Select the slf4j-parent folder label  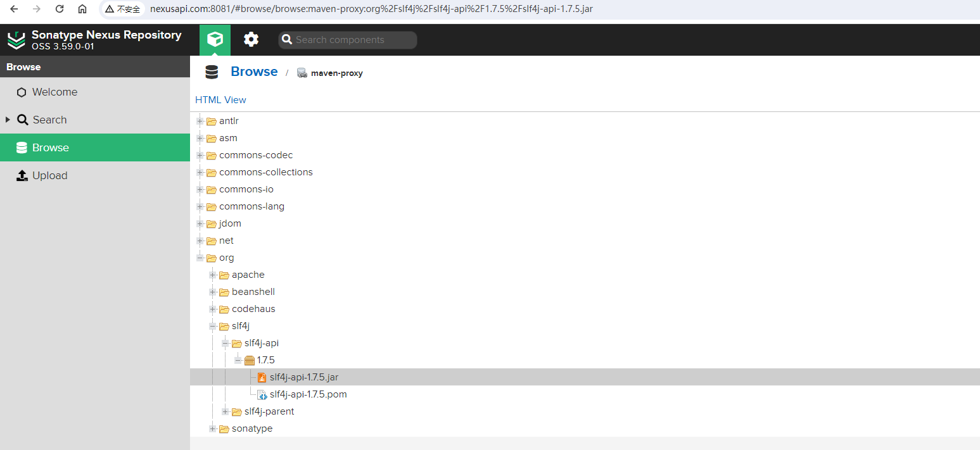269,411
